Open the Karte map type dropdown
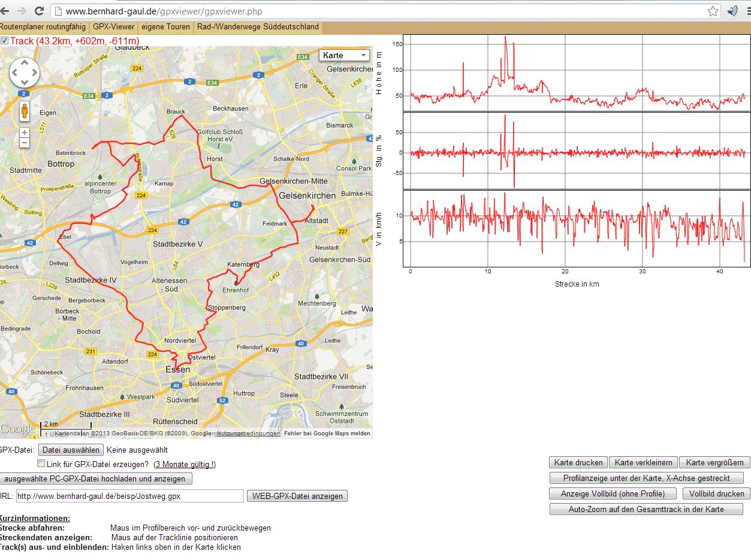Viewport: 751px width, 560px height. point(345,55)
